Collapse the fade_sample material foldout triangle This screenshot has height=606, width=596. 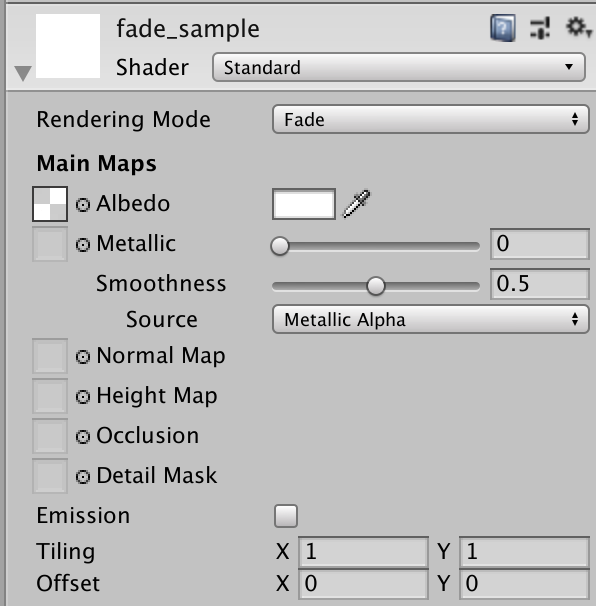point(23,73)
